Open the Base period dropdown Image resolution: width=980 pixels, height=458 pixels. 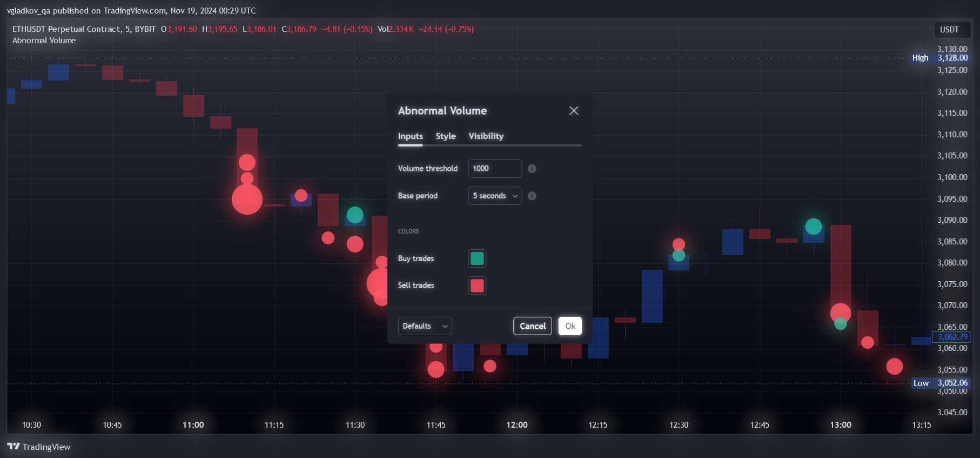pos(495,196)
